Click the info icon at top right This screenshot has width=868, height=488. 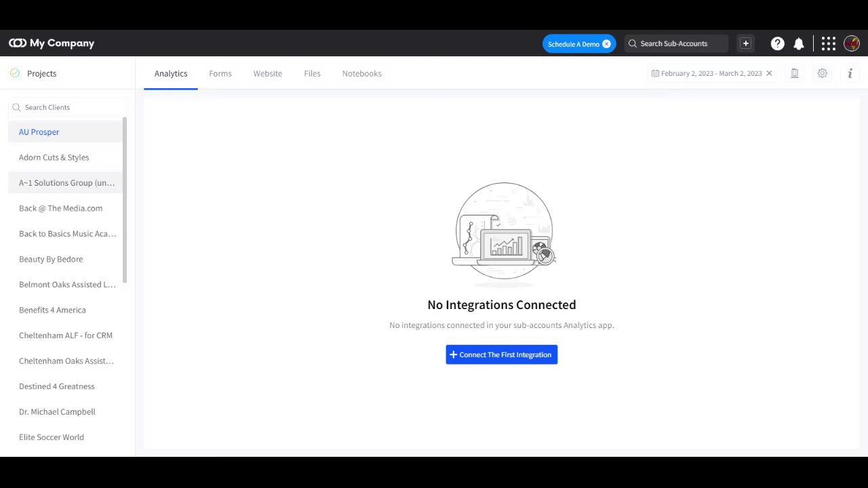click(x=850, y=73)
